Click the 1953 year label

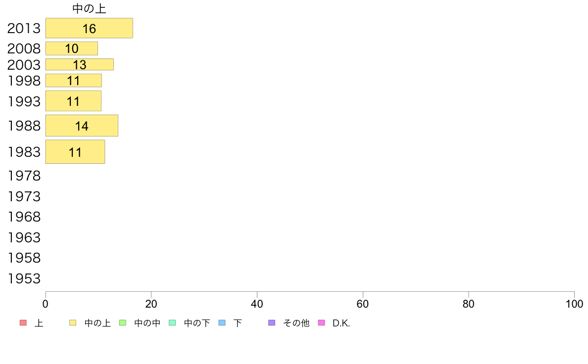24,278
